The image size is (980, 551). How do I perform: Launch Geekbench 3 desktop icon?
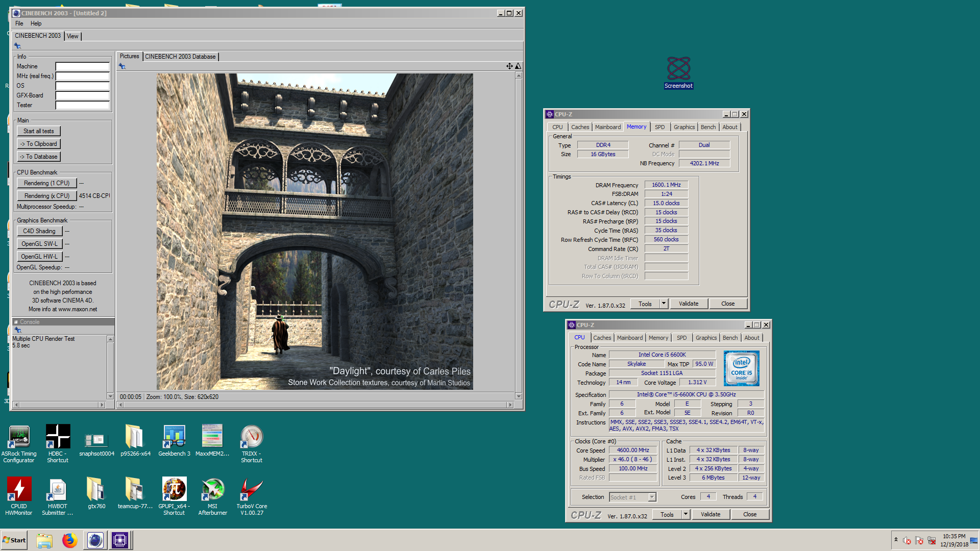tap(174, 441)
